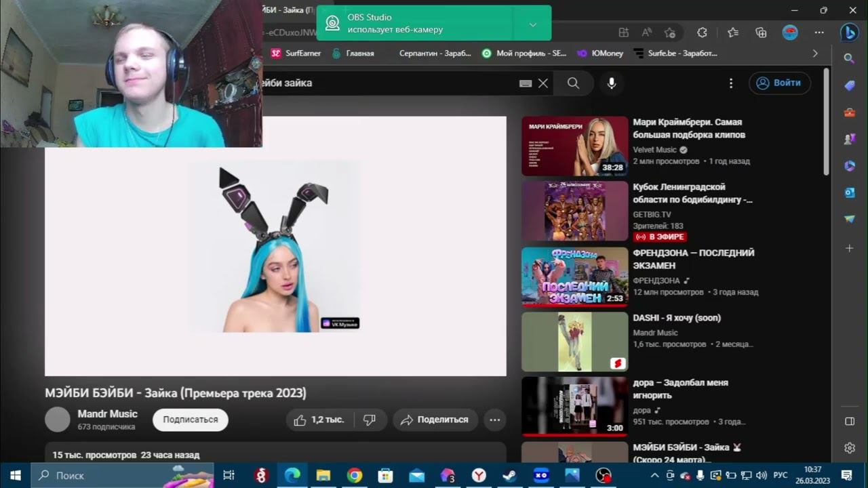Open the Мой профиль - SE bookmark

tap(524, 54)
